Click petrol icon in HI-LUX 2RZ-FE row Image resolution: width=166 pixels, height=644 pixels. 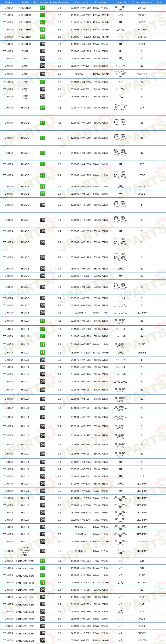43,352
